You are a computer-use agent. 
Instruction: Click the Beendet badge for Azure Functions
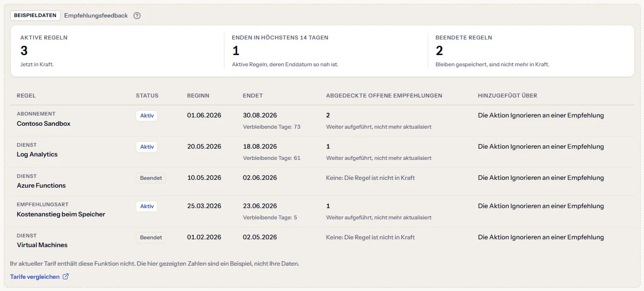coord(151,178)
